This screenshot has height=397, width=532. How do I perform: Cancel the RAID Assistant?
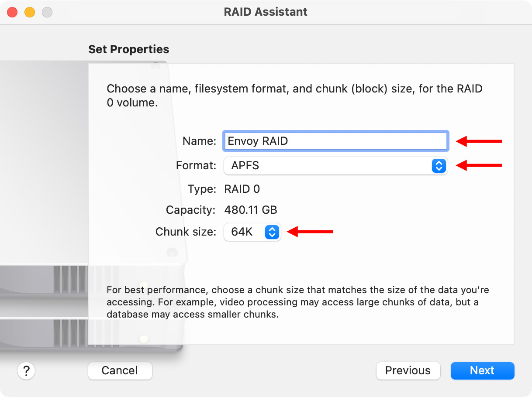(x=120, y=371)
